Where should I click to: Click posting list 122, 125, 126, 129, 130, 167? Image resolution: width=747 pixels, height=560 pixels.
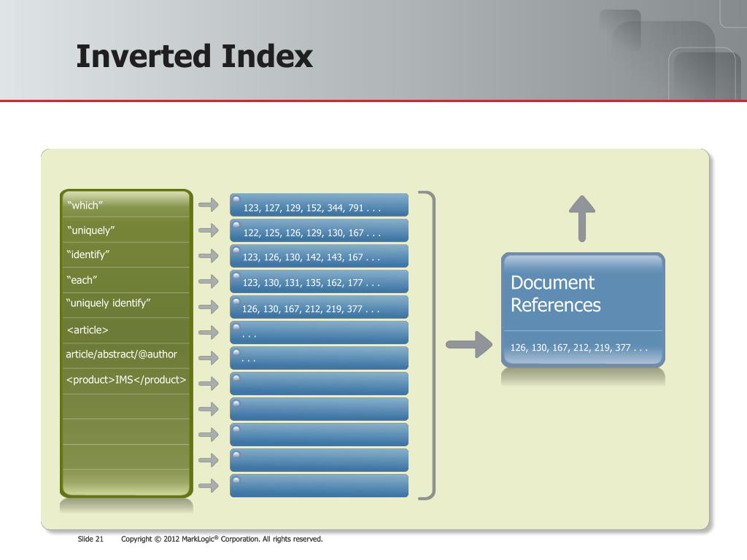click(x=319, y=230)
